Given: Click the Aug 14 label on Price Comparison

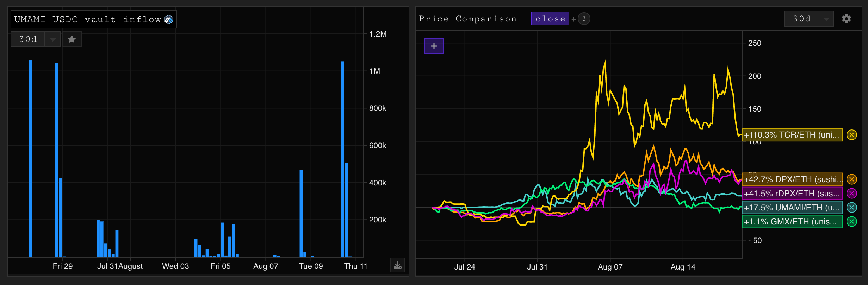Looking at the screenshot, I should [683, 267].
